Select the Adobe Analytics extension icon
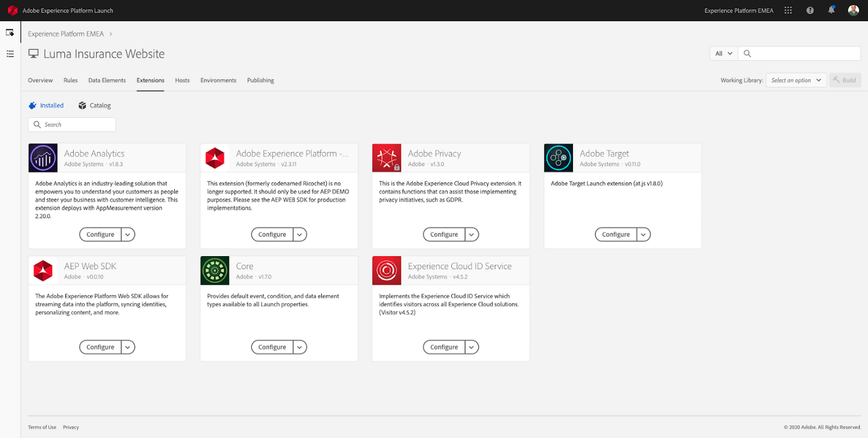Viewport: 868px width, 438px height. point(42,158)
